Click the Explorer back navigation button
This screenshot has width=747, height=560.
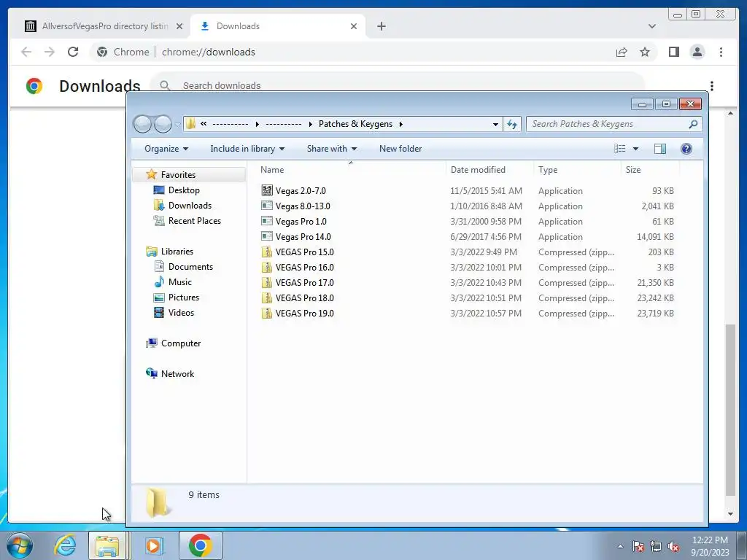[x=142, y=124]
